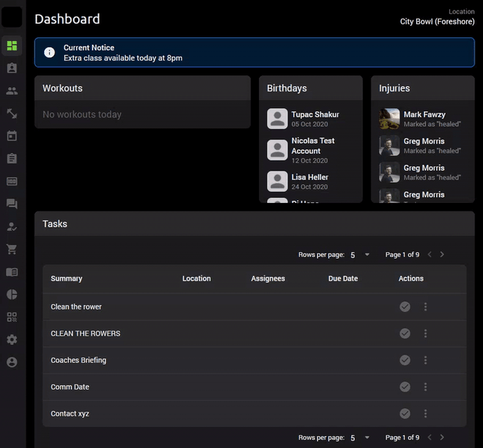Go to previous page in bottom pagination
This screenshot has height=448, width=483.
[x=430, y=437]
